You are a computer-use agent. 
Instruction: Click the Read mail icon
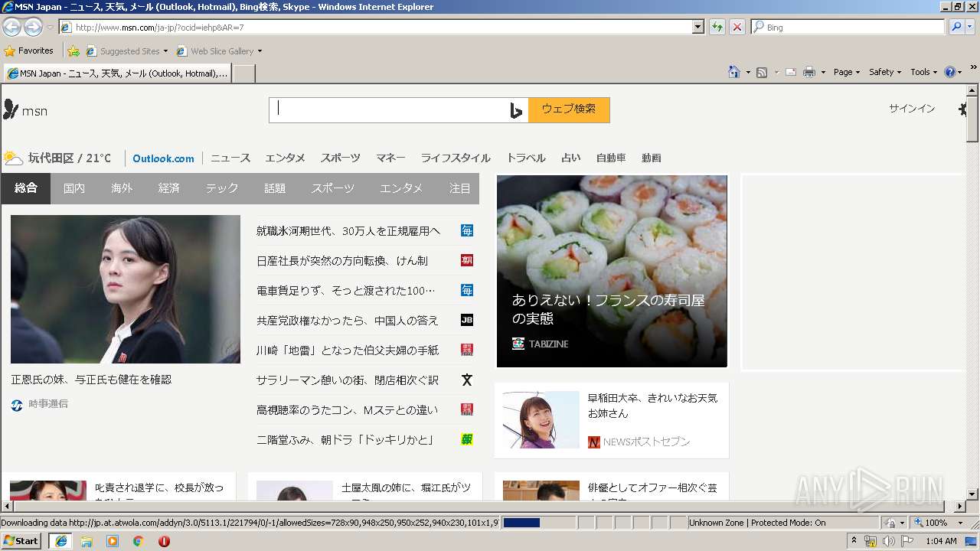point(790,72)
